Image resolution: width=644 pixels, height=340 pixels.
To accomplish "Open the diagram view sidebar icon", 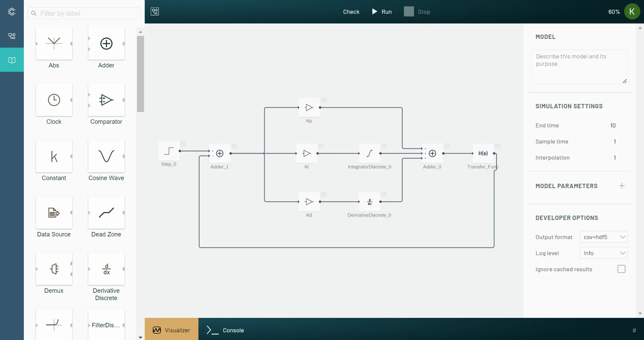I will pyautogui.click(x=12, y=36).
